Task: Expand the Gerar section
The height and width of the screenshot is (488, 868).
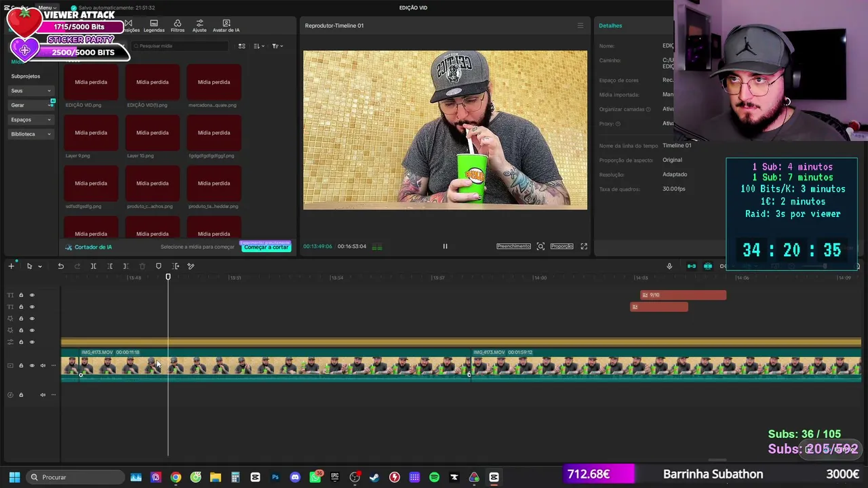Action: pyautogui.click(x=31, y=105)
